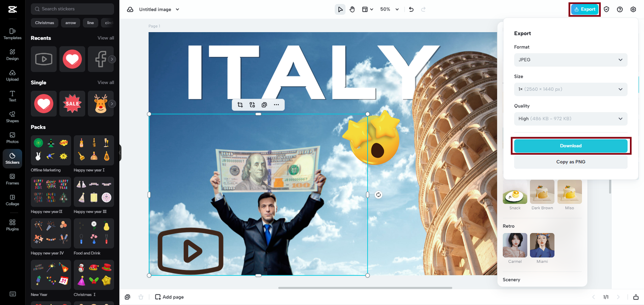644x305 pixels.
Task: Expand the Single stickers row arrow
Action: pos(112,104)
